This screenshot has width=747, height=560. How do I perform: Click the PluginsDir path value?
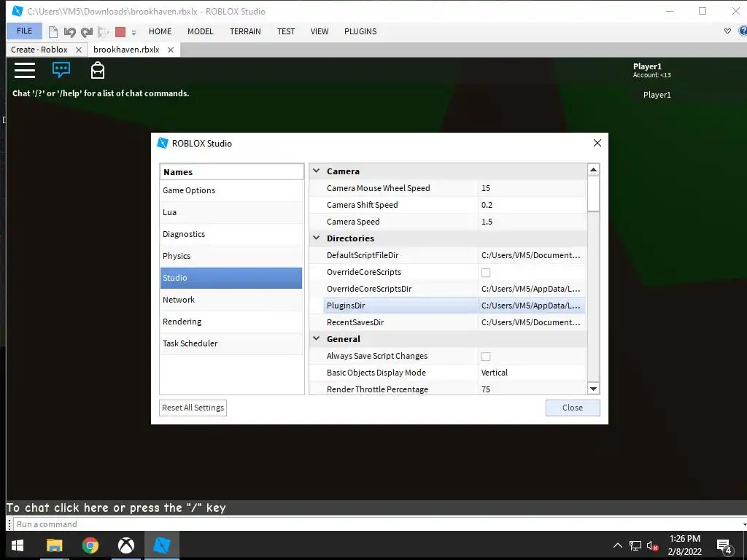click(532, 306)
